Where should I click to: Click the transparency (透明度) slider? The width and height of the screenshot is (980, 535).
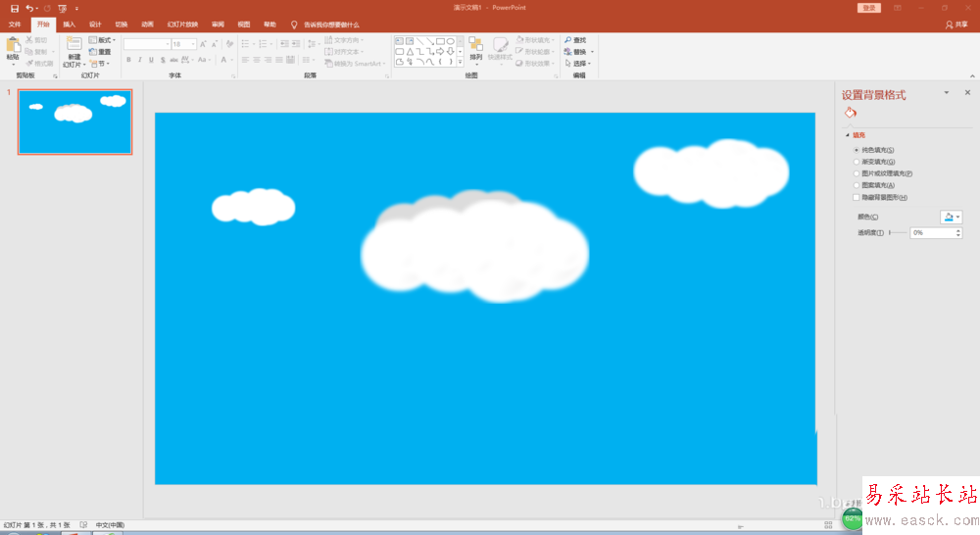[898, 232]
